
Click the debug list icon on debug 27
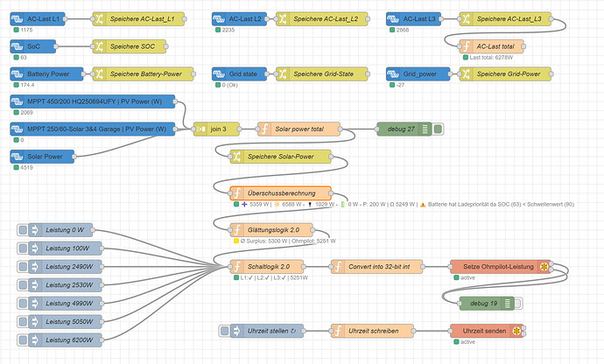click(425, 129)
